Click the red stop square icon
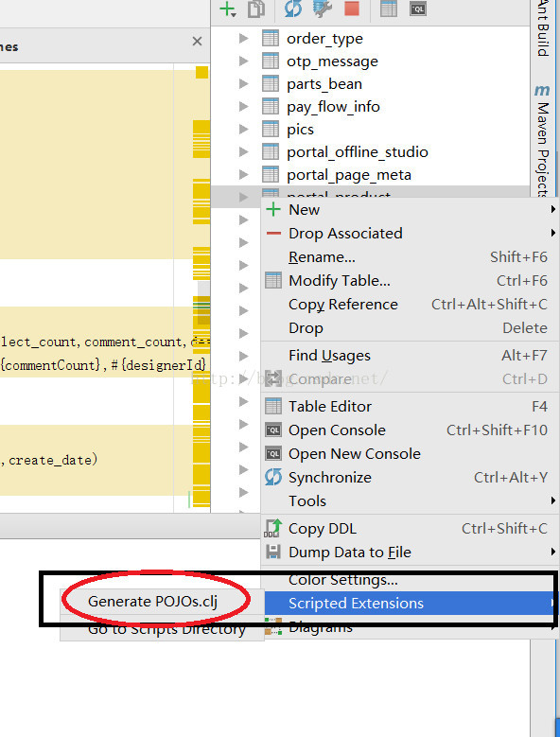The height and width of the screenshot is (737, 560). click(352, 9)
